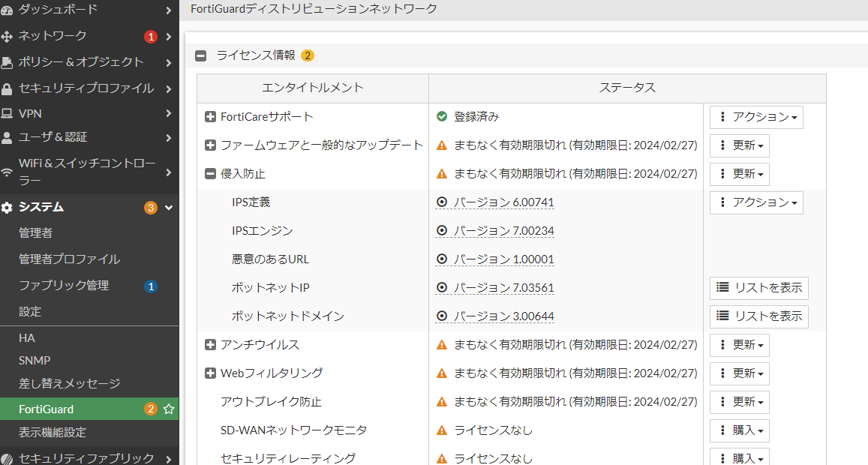Collapse the ライセンス情報 section

[x=201, y=56]
